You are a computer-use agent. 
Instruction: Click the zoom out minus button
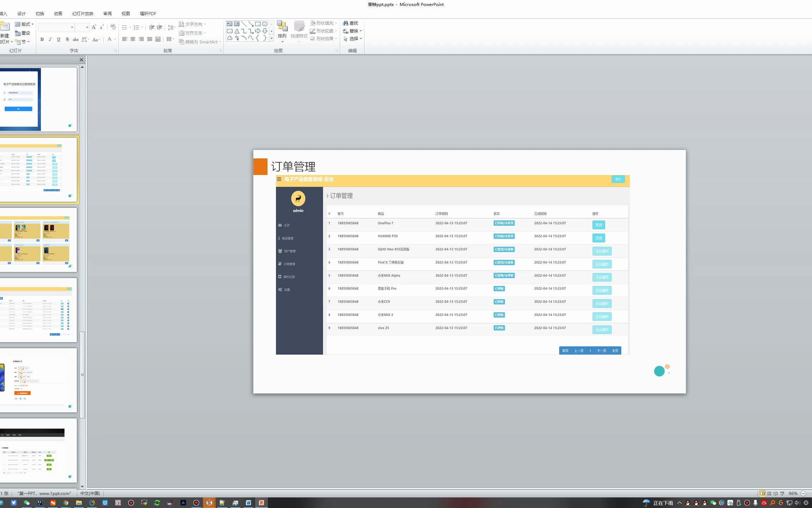[x=803, y=494]
